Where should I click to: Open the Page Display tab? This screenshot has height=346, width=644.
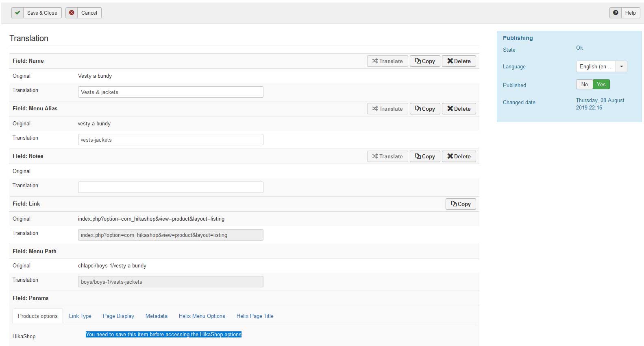118,316
